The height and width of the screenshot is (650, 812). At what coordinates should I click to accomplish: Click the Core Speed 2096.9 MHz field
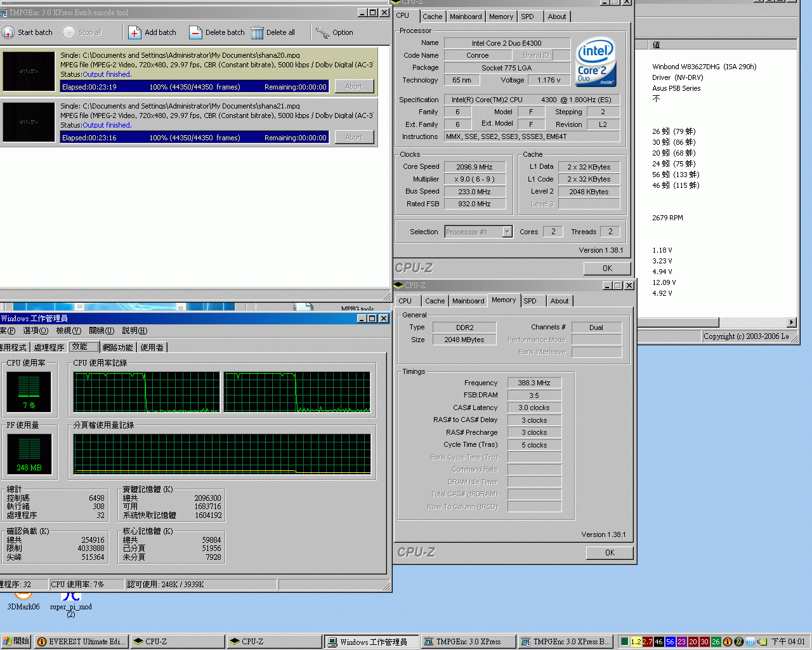(x=475, y=167)
